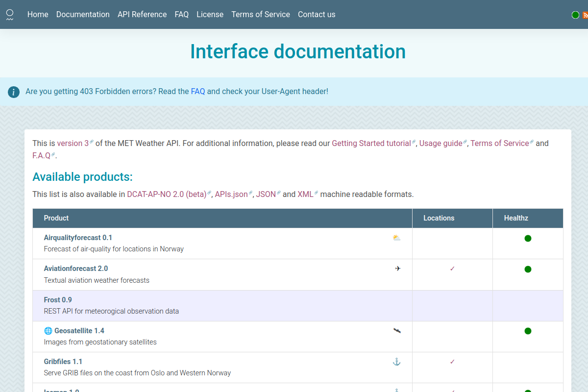The image size is (588, 392).
Task: Open the F.A.Q link in intro text
Action: (x=44, y=155)
